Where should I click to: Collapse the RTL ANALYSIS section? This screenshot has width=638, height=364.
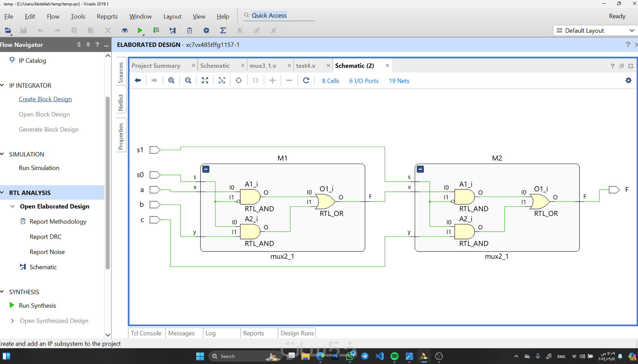[3, 193]
